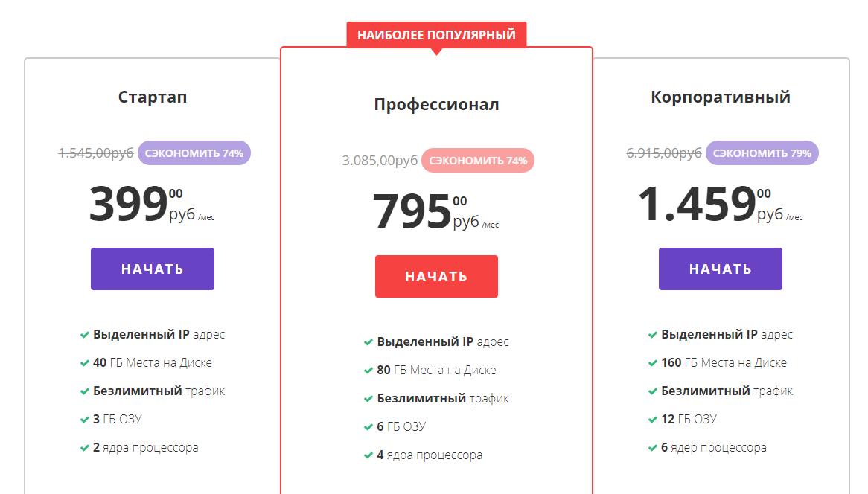Select the Профессионал plan title
This screenshot has height=494, width=868.
tap(436, 105)
